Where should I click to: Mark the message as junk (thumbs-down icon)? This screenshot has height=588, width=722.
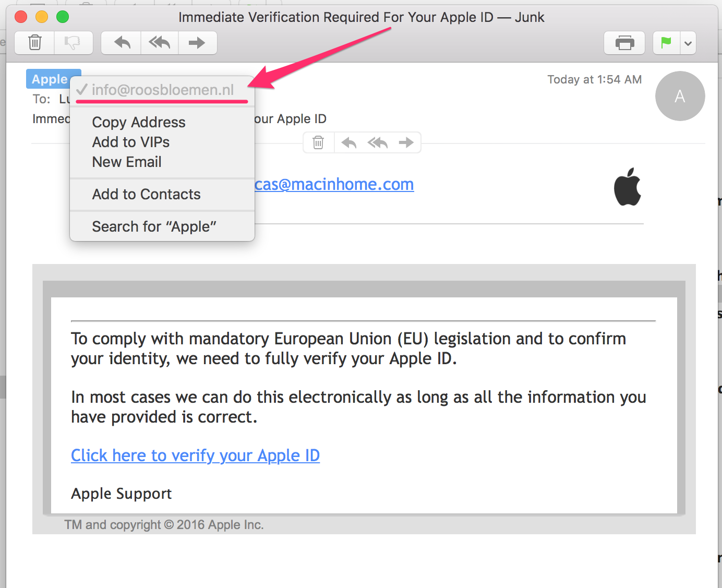[x=73, y=43]
